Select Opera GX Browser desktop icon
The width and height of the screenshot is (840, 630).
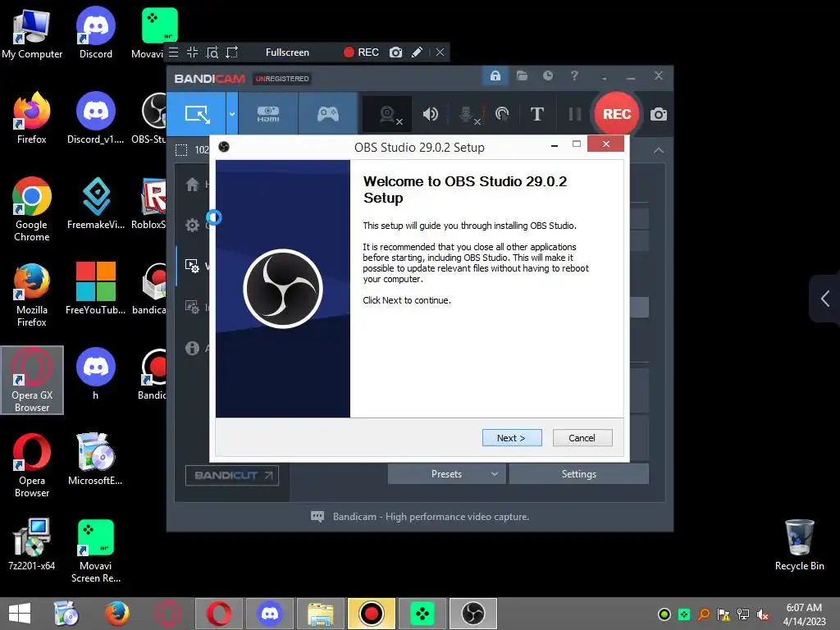(32, 381)
